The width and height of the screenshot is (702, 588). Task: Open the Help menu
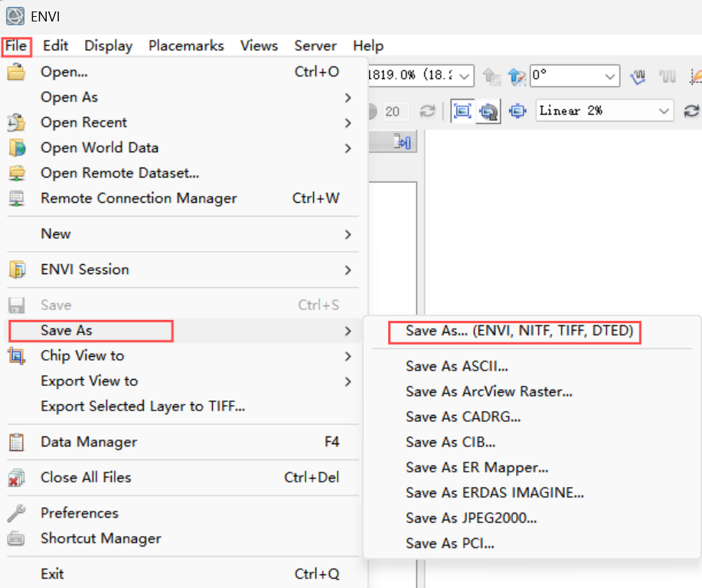pos(368,46)
